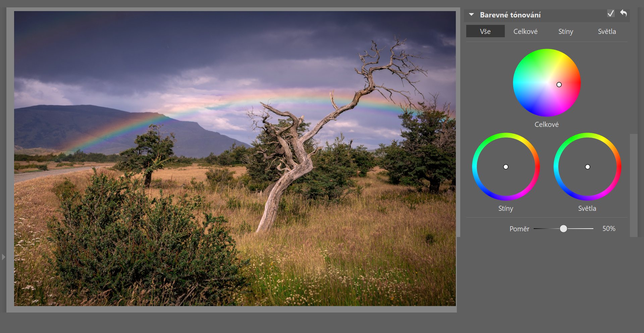
Task: Click the Poměr slider knob
Action: click(x=563, y=229)
